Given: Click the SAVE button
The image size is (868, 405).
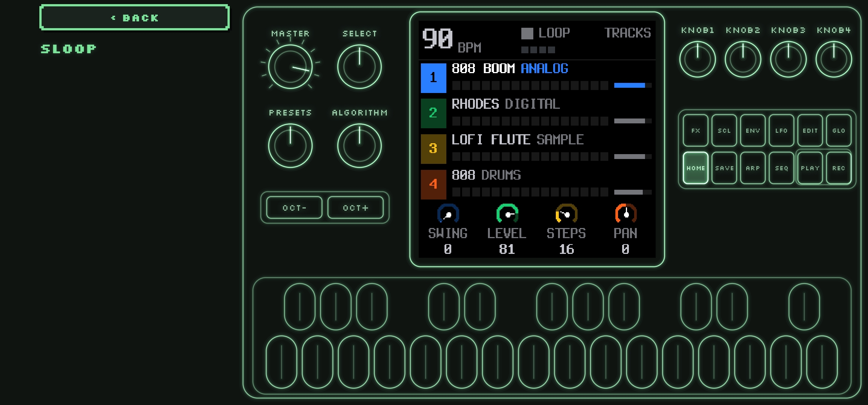Looking at the screenshot, I should click(x=724, y=168).
